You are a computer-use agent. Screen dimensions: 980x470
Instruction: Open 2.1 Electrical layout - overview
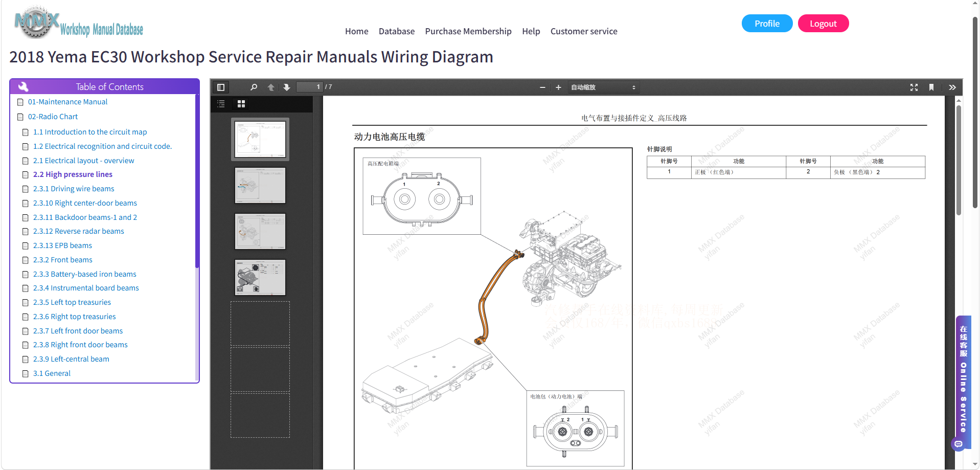click(83, 161)
